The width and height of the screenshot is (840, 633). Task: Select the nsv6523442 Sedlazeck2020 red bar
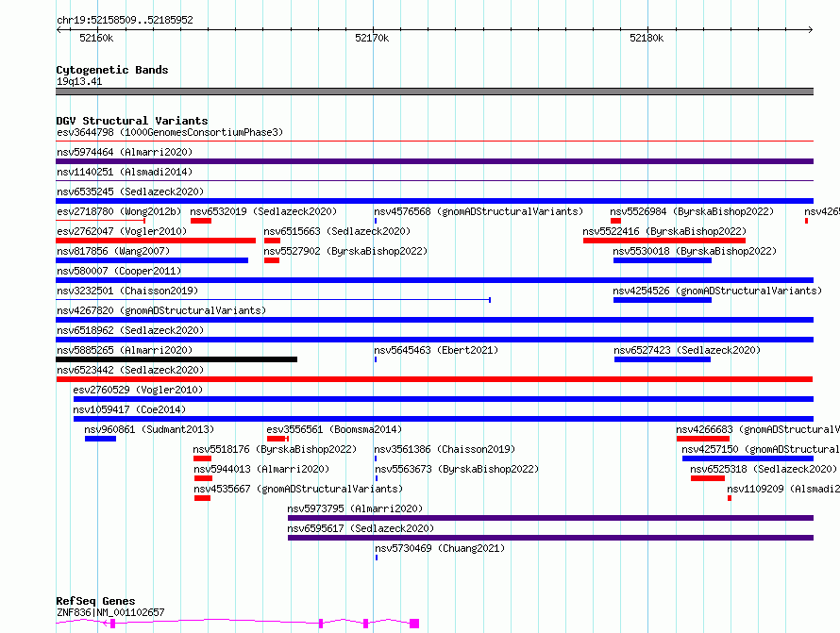tap(434, 379)
